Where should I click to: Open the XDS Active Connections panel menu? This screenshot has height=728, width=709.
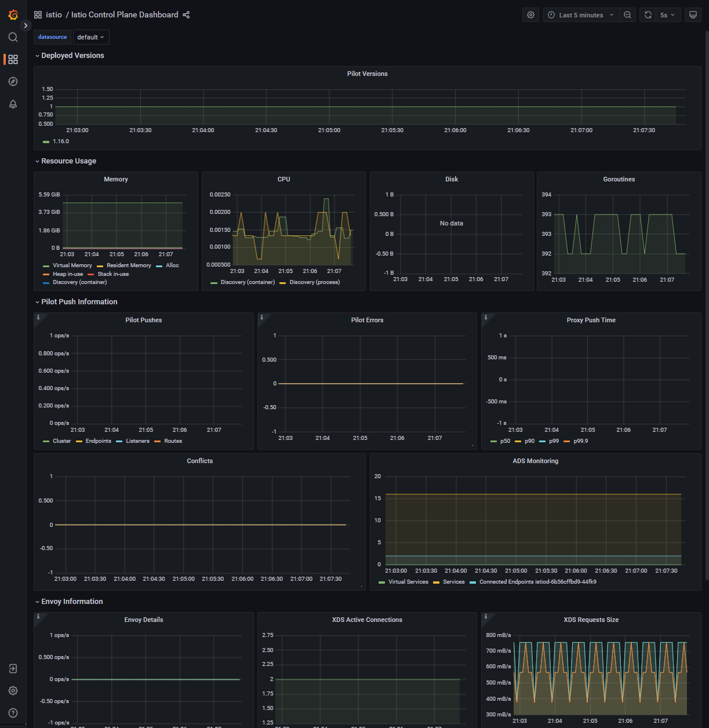click(367, 620)
